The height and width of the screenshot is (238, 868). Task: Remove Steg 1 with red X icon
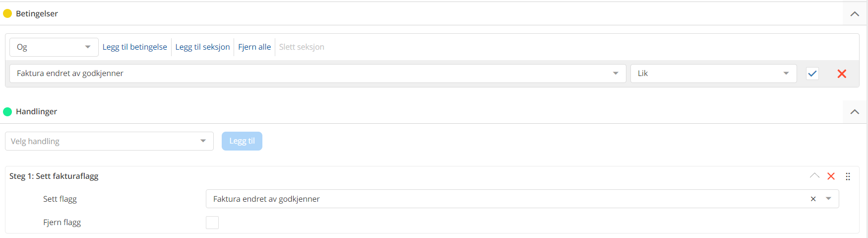coord(831,176)
